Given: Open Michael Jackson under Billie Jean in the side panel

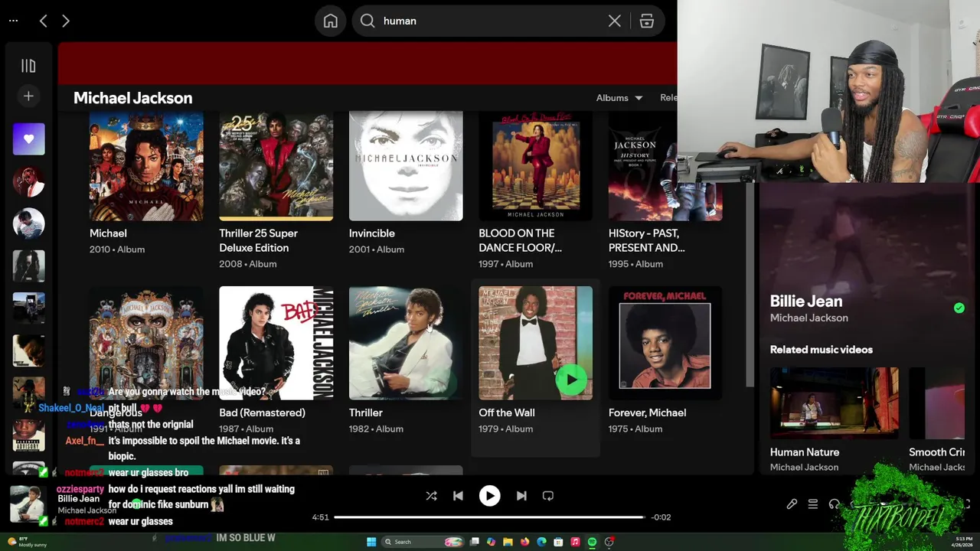Looking at the screenshot, I should pyautogui.click(x=808, y=318).
